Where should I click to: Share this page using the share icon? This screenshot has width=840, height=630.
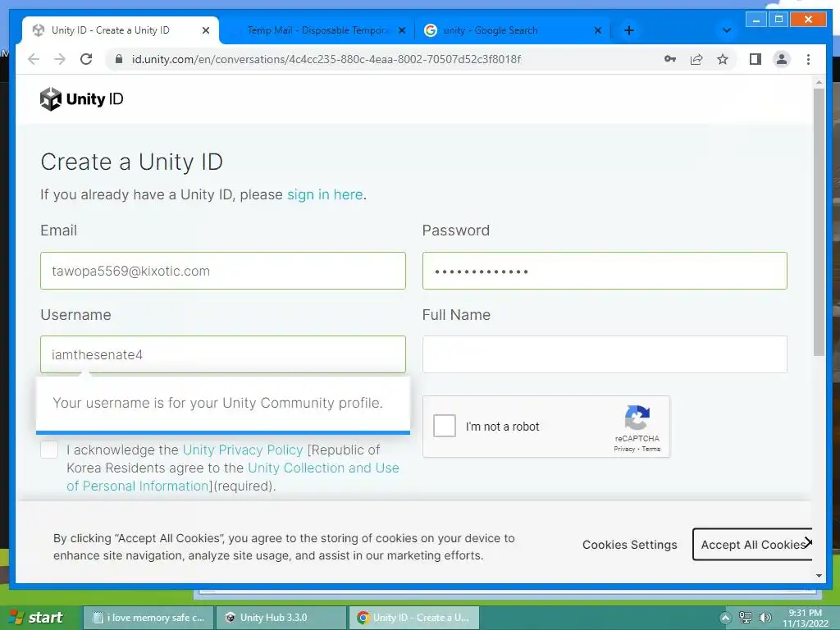(x=696, y=59)
